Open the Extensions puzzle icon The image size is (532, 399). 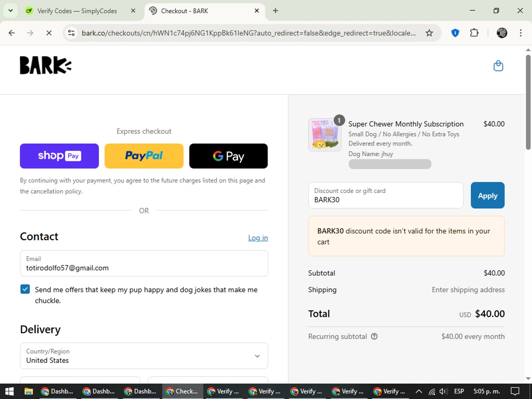474,33
